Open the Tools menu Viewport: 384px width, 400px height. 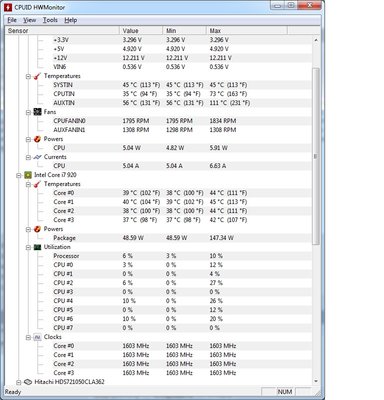(50, 20)
